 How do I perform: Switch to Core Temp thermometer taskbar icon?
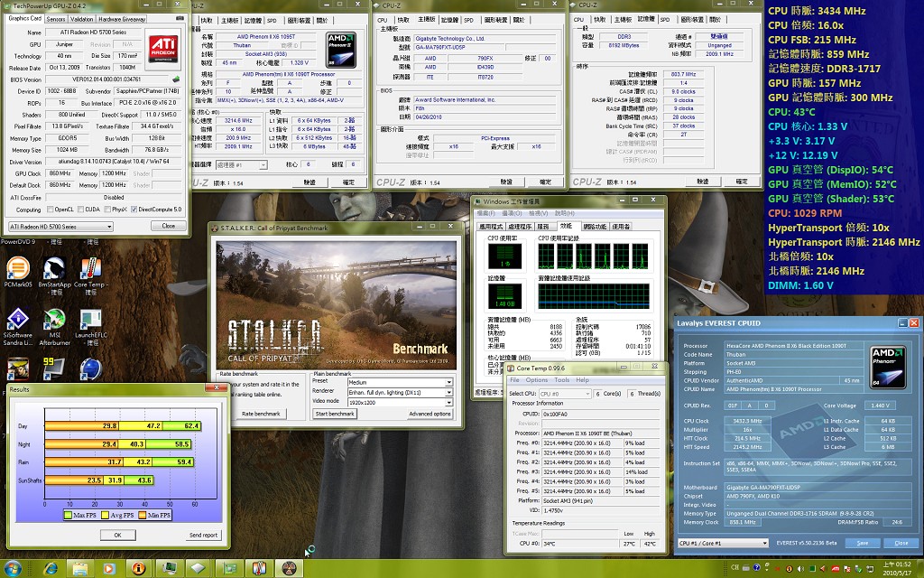259,569
